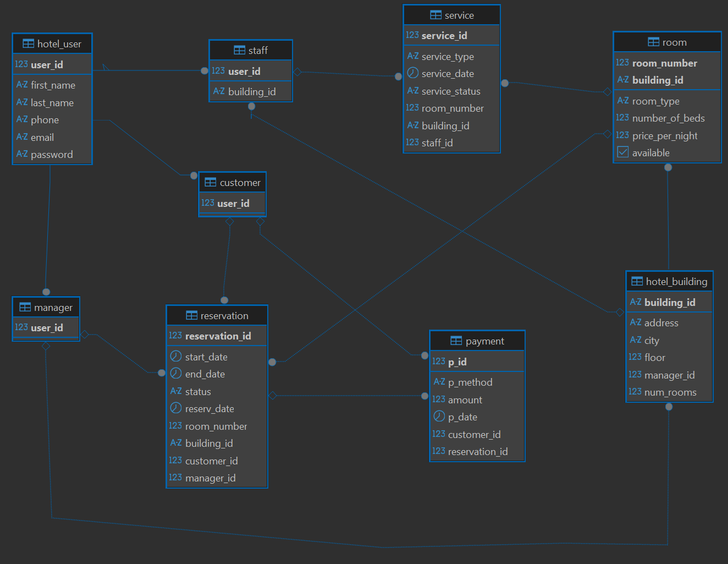Click the numeric type icon for price_per_night
The height and width of the screenshot is (564, 728).
(x=622, y=135)
